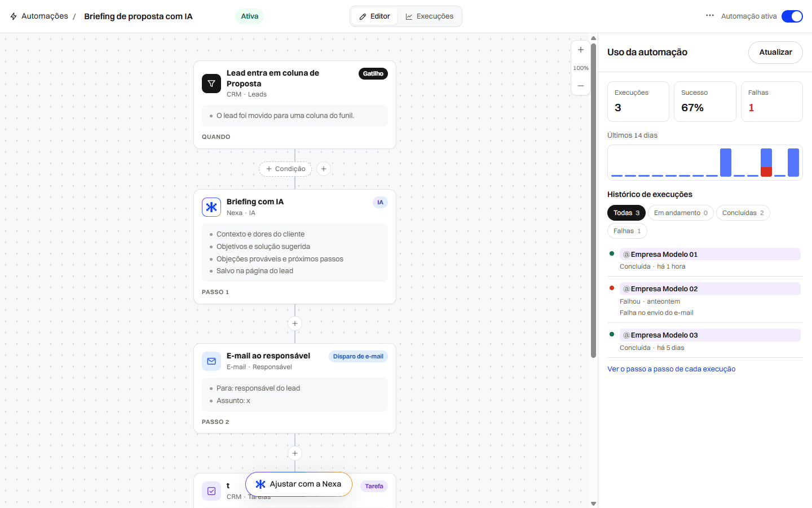Screen dimensions: 812x508
Task: Filter history by Concluídas
Action: point(743,213)
